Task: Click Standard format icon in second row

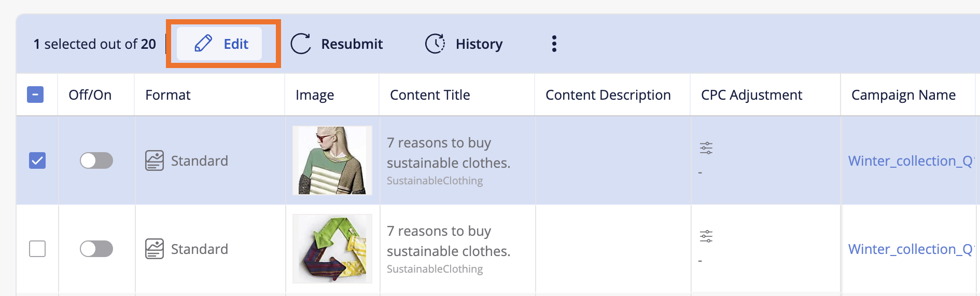Action: coord(155,249)
